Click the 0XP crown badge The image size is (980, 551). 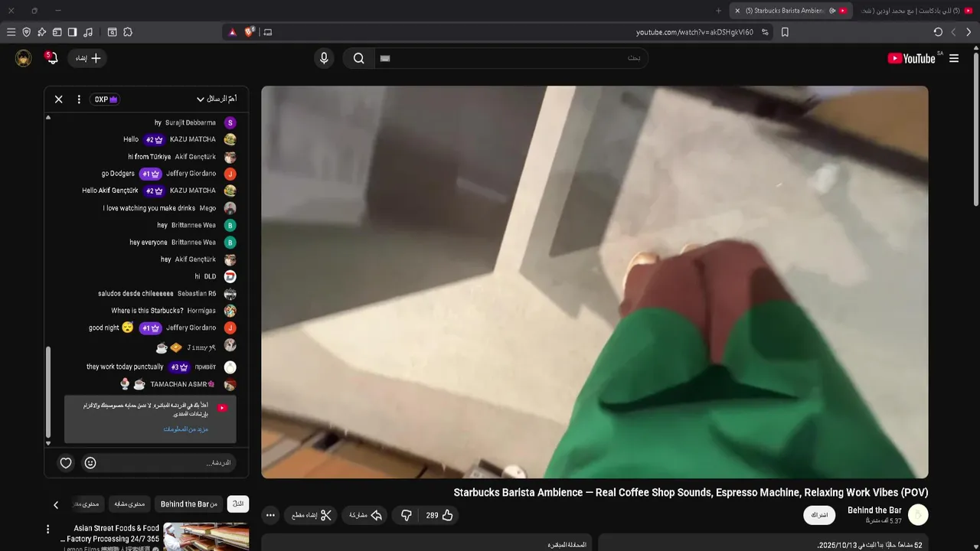click(x=105, y=99)
